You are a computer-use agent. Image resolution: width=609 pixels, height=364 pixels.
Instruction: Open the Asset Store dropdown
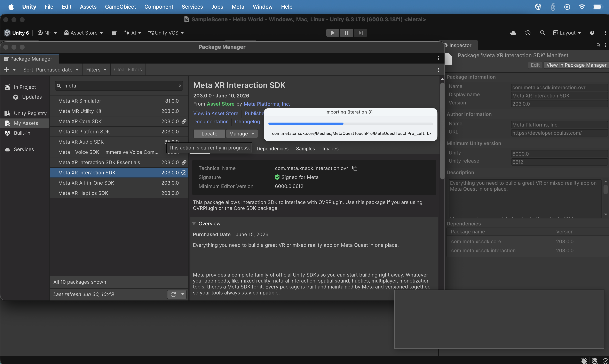point(84,33)
